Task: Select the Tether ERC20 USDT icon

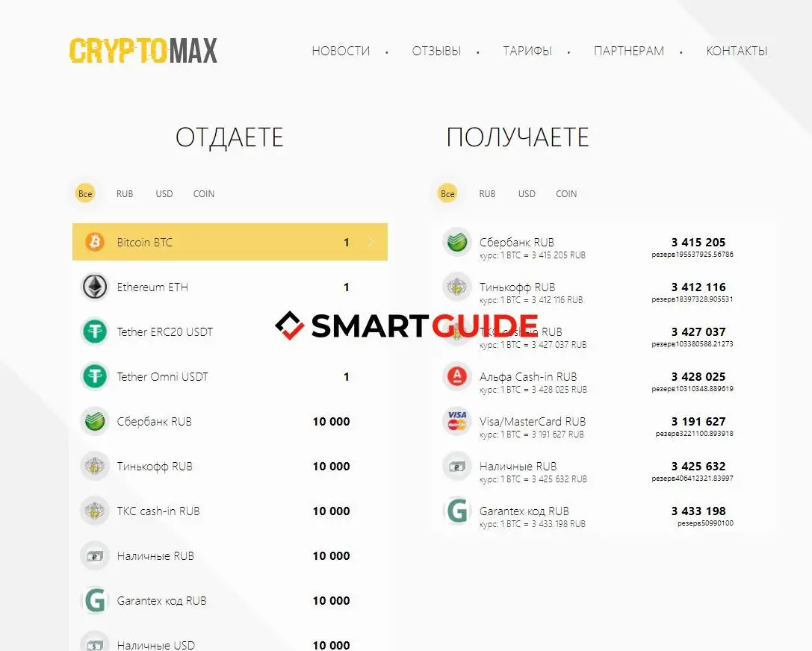Action: click(x=94, y=331)
